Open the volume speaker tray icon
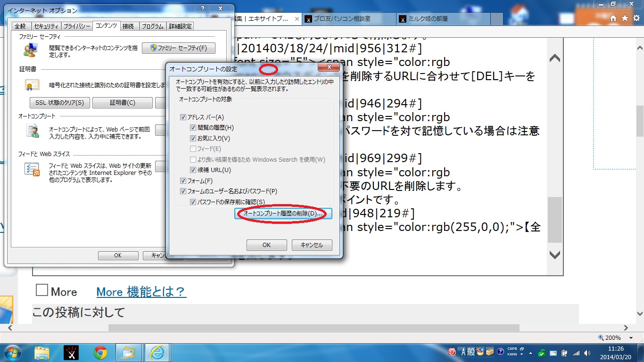The width and height of the screenshot is (644, 362). coord(587,353)
